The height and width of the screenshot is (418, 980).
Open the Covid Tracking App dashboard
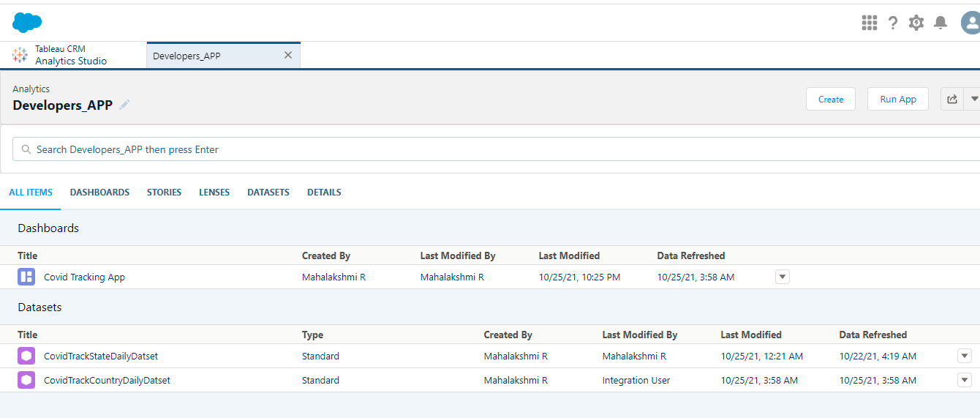point(84,277)
